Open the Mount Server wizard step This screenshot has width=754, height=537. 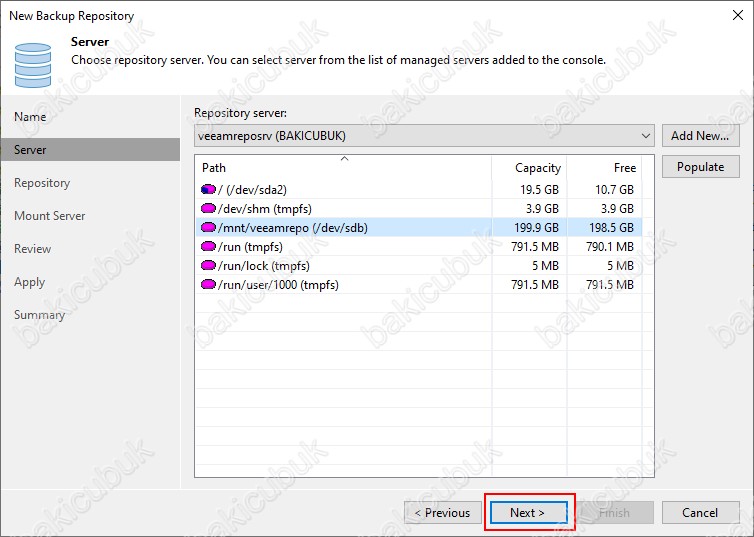pos(50,216)
